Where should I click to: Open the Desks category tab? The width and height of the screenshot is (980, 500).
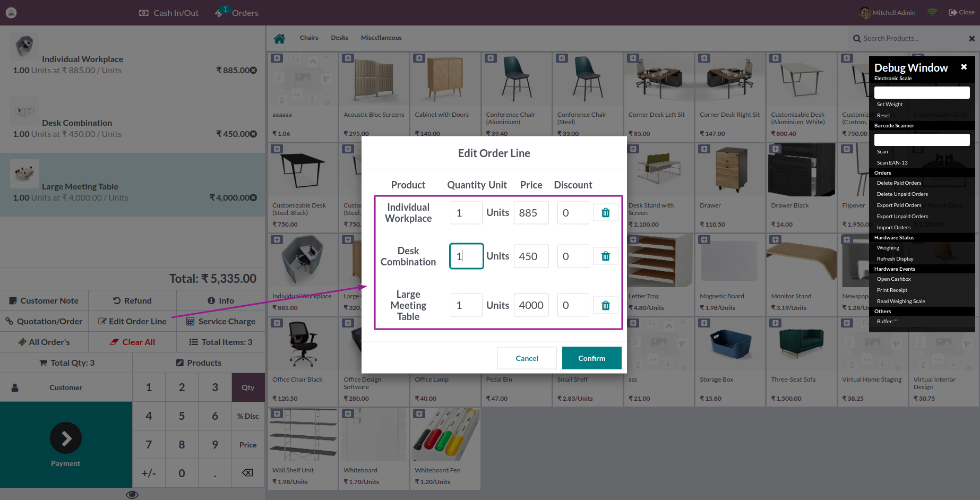pyautogui.click(x=339, y=38)
